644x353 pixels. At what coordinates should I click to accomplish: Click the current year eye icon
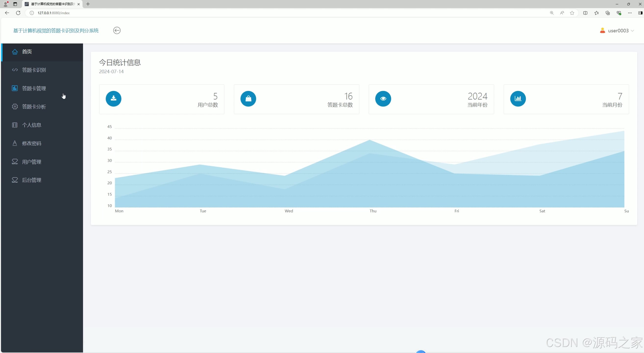tap(383, 99)
